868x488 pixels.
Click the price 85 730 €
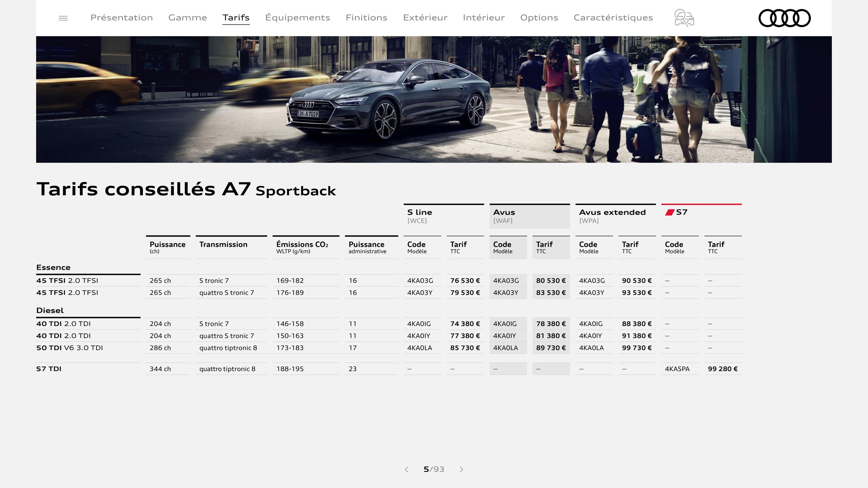pyautogui.click(x=465, y=348)
